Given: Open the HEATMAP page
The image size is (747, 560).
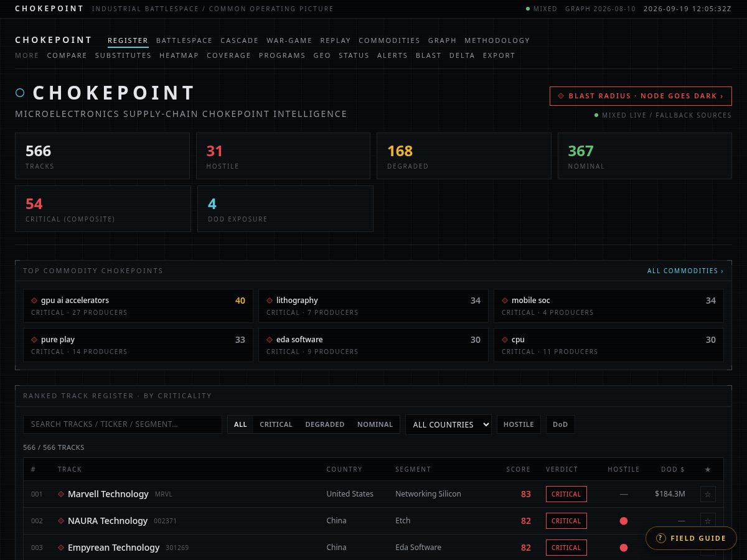Looking at the screenshot, I should point(179,55).
